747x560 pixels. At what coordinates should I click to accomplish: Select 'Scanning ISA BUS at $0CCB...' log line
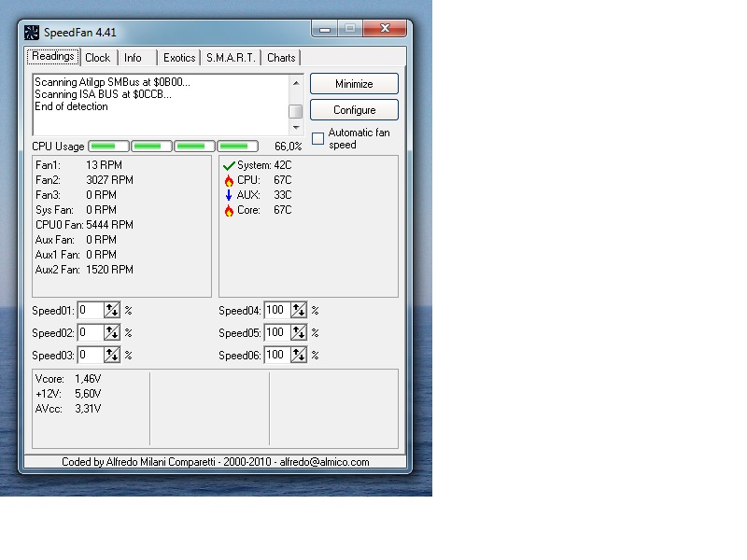coord(103,94)
